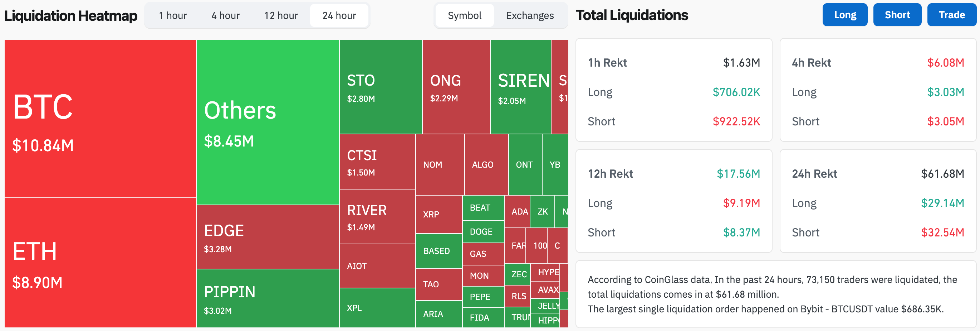Select the 1 hour timeframe tab

(x=173, y=16)
